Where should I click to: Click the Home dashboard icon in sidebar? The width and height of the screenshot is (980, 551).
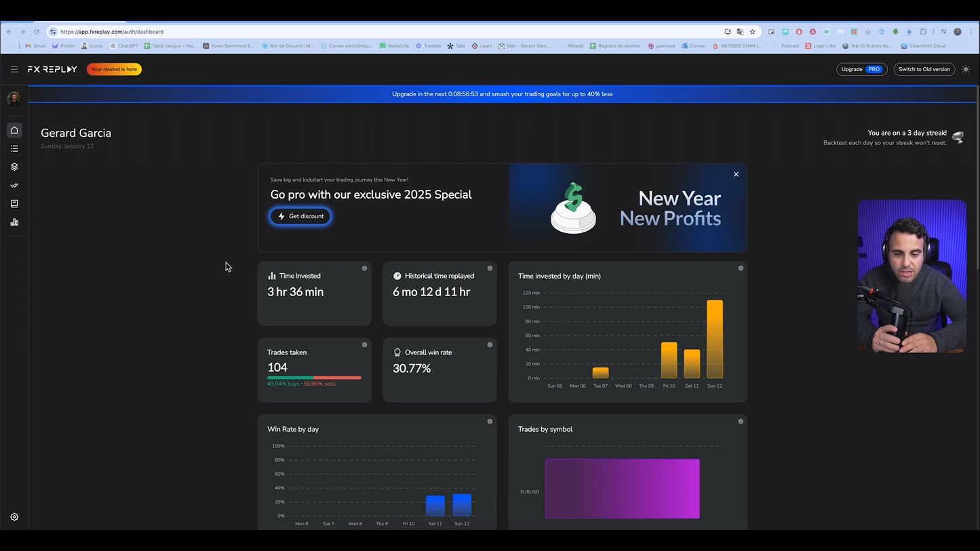pyautogui.click(x=14, y=130)
